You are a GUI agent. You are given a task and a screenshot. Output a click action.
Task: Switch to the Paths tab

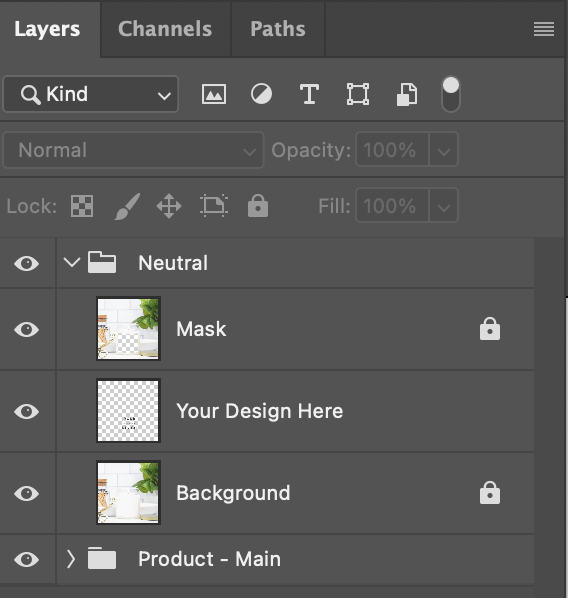click(278, 29)
